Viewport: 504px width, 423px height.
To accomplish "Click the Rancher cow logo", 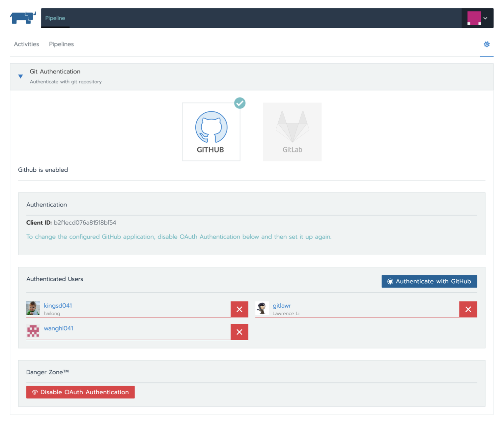I will click(x=23, y=18).
